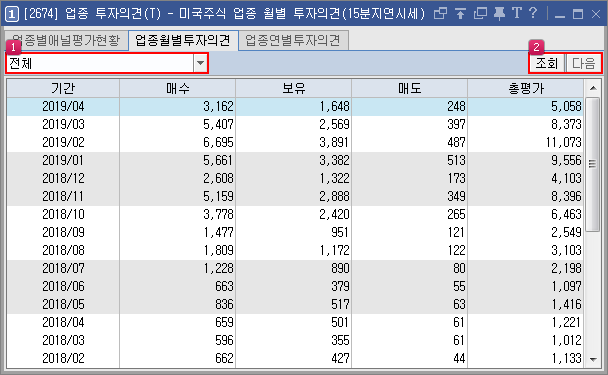Click total value 1,133

567,359
